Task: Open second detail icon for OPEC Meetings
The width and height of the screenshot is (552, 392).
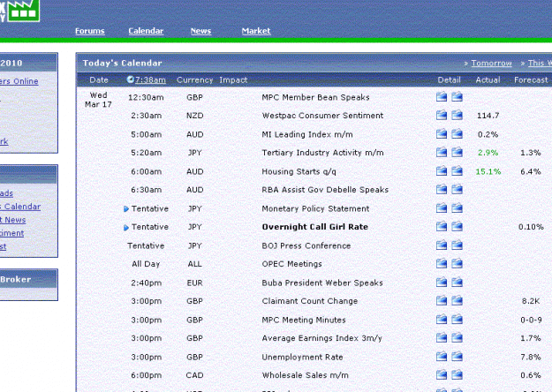Action: pos(457,263)
